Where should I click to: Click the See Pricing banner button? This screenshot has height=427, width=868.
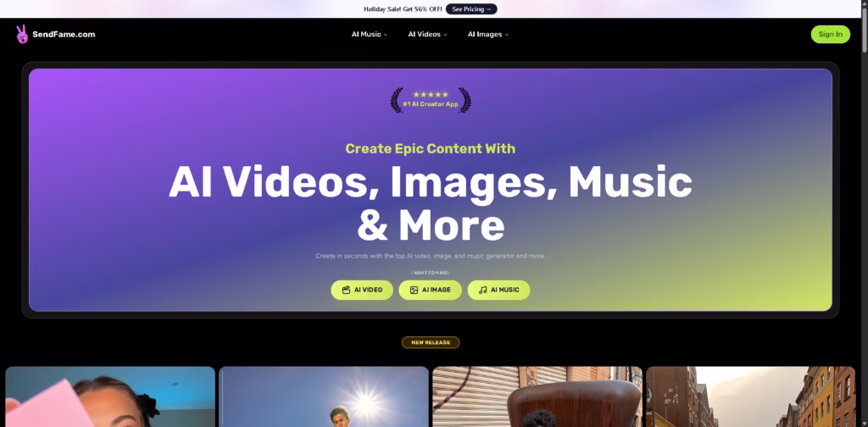[471, 9]
